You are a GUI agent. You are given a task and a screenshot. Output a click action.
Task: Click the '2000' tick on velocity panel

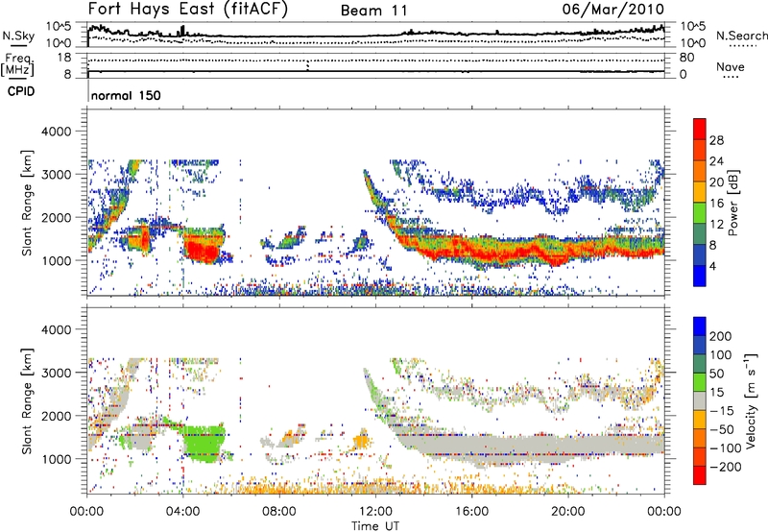[57, 416]
